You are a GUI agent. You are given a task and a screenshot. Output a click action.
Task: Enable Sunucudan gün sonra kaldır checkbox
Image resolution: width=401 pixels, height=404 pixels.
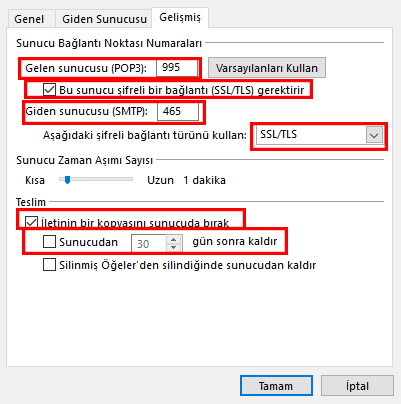[x=49, y=242]
